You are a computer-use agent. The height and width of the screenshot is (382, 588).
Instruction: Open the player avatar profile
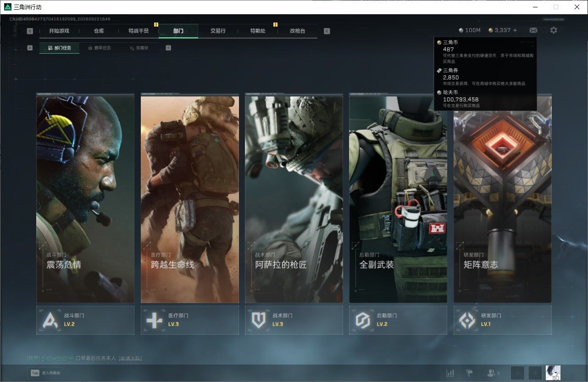pos(553,373)
